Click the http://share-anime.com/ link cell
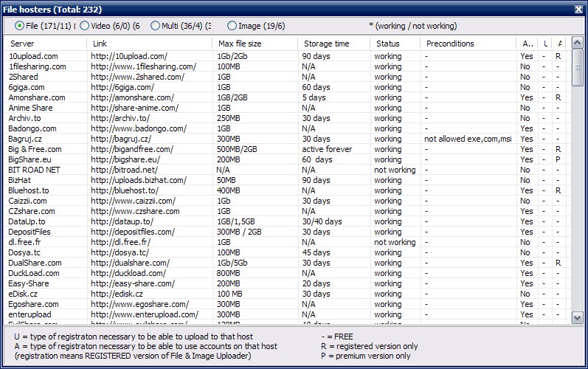The image size is (588, 369). point(134,108)
